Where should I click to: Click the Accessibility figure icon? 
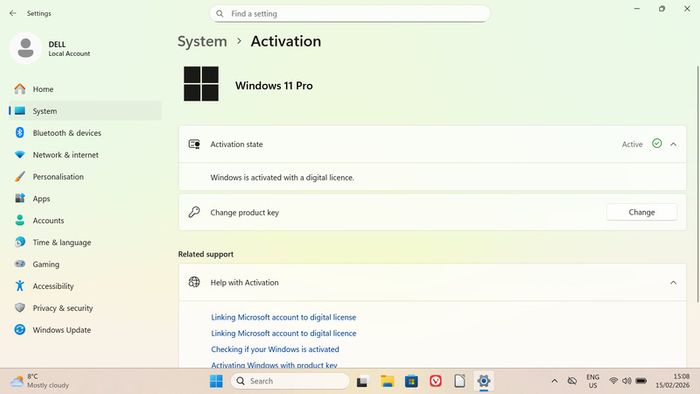click(20, 286)
